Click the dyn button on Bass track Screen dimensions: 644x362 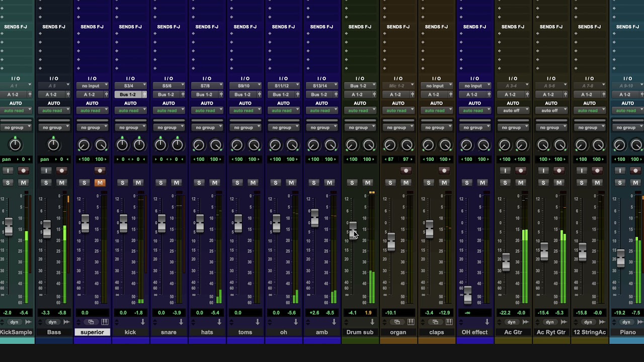tap(52, 322)
